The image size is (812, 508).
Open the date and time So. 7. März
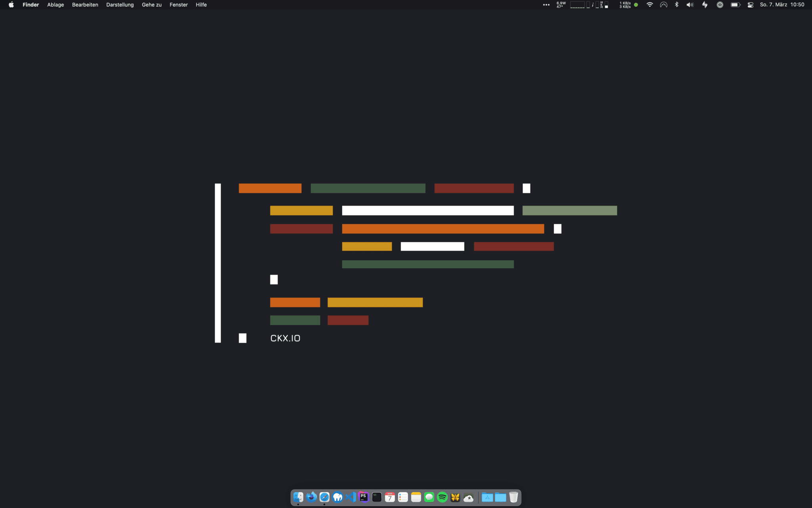[782, 5]
